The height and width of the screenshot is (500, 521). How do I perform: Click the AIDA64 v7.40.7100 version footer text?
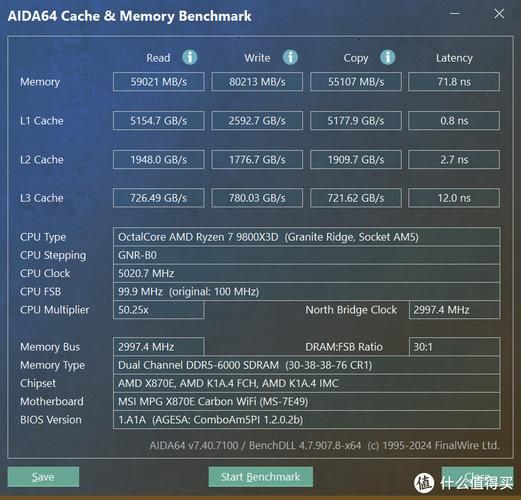[x=324, y=446]
